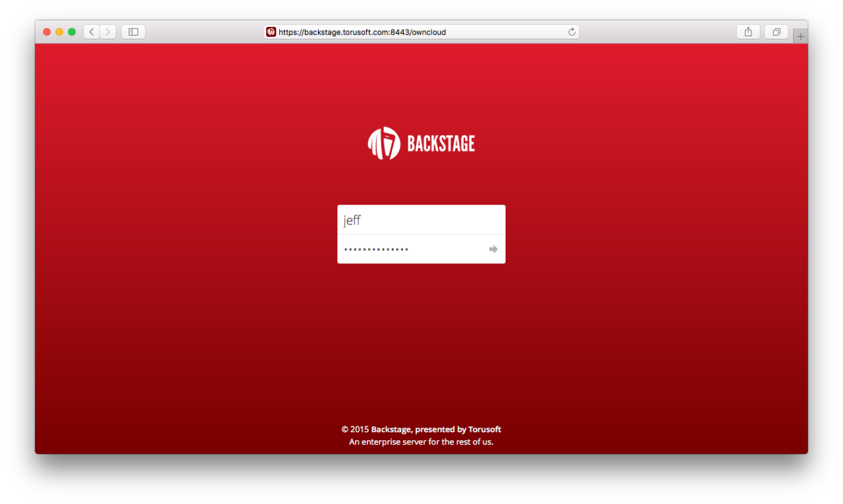Screen dimensions: 843x504
Task: Reload the page with the refresh icon
Action: [x=572, y=32]
